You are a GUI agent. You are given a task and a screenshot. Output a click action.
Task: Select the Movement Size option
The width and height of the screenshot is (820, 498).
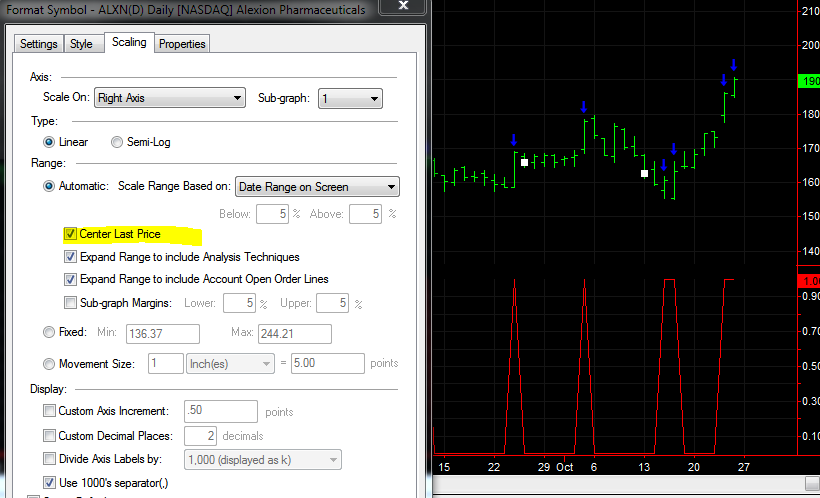(49, 364)
